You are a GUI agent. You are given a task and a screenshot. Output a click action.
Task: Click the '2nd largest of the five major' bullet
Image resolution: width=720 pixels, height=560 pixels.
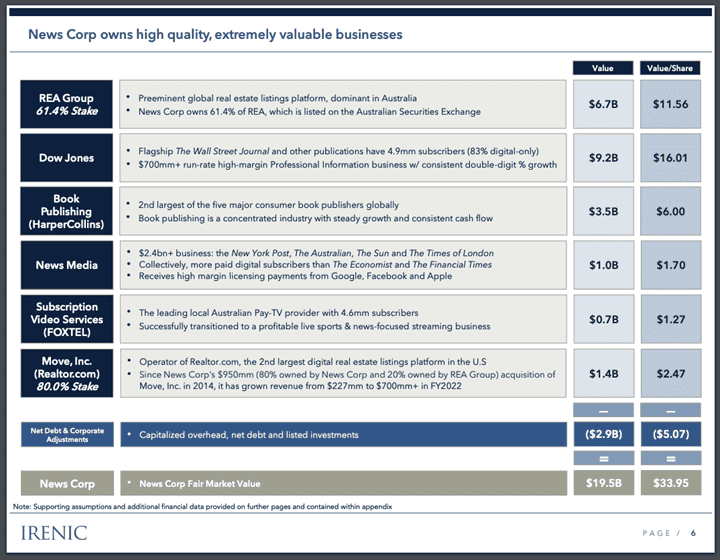tap(269, 205)
